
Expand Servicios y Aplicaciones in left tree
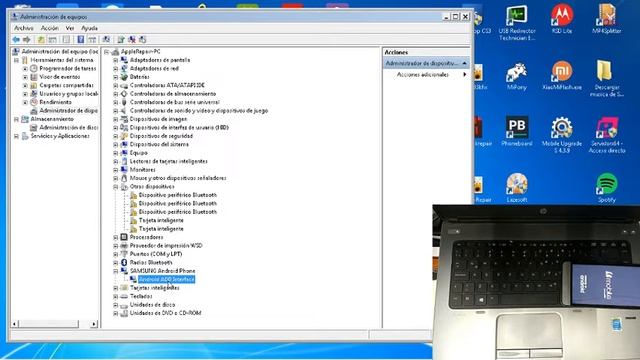pos(16,136)
